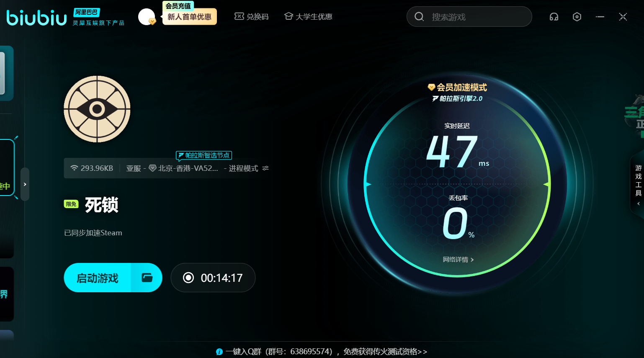Open settings via the hexagon icon
The width and height of the screenshot is (644, 358).
pyautogui.click(x=577, y=17)
